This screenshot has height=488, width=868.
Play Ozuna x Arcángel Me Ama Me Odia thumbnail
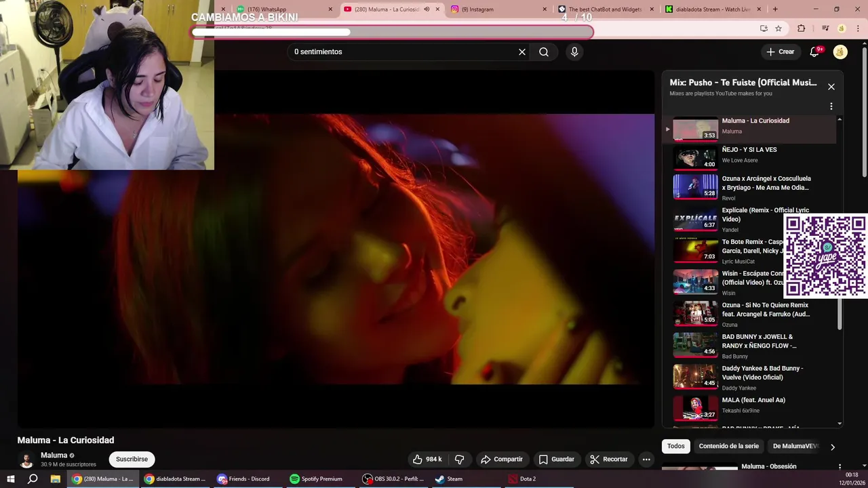(x=695, y=187)
